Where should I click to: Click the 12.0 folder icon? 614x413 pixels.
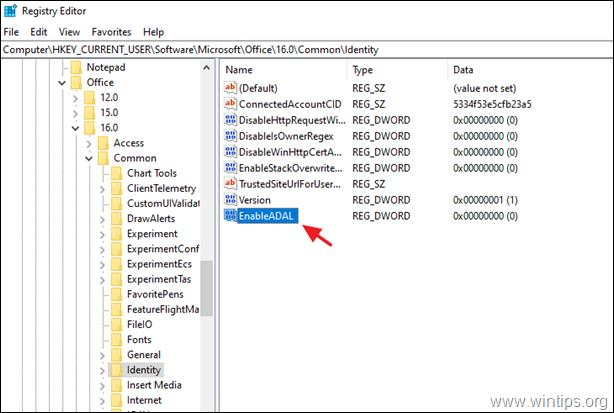click(x=90, y=97)
